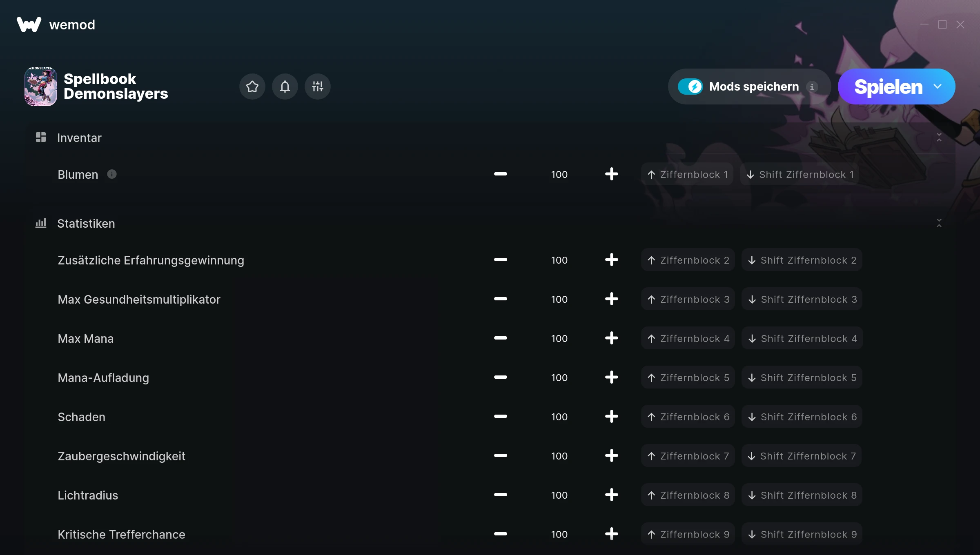Click the Zaubergeschwindigkeit value field 100

pyautogui.click(x=559, y=456)
